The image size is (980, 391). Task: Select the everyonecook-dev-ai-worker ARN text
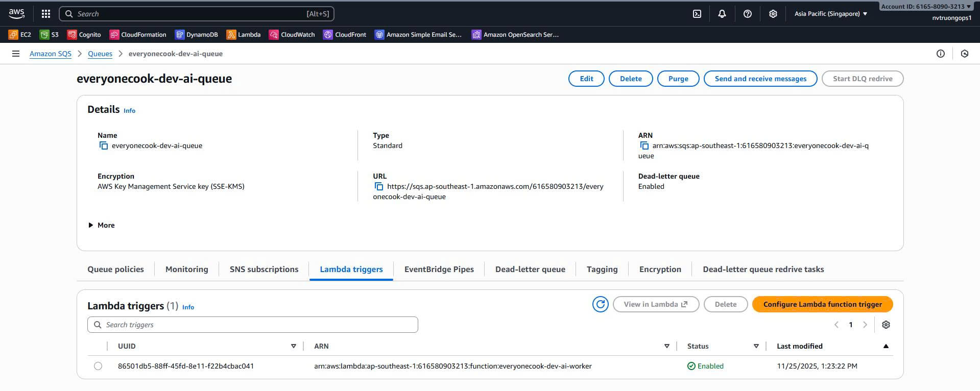click(453, 366)
